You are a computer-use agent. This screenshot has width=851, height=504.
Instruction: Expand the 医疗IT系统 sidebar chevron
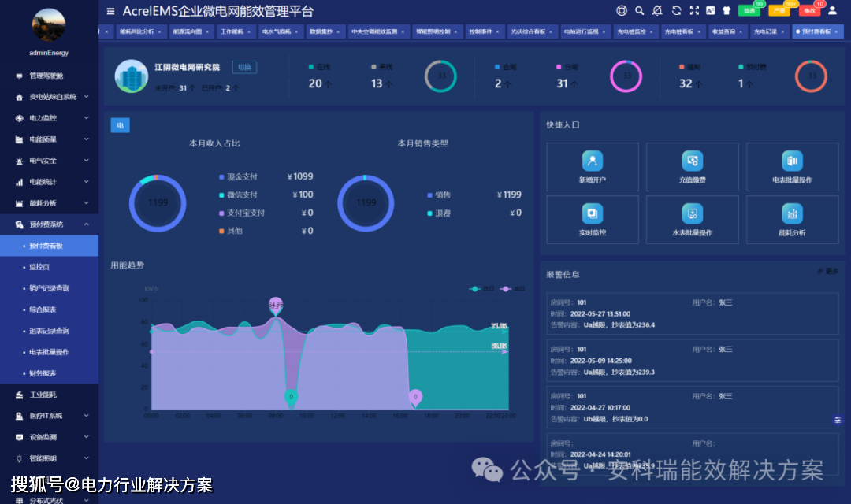point(87,416)
